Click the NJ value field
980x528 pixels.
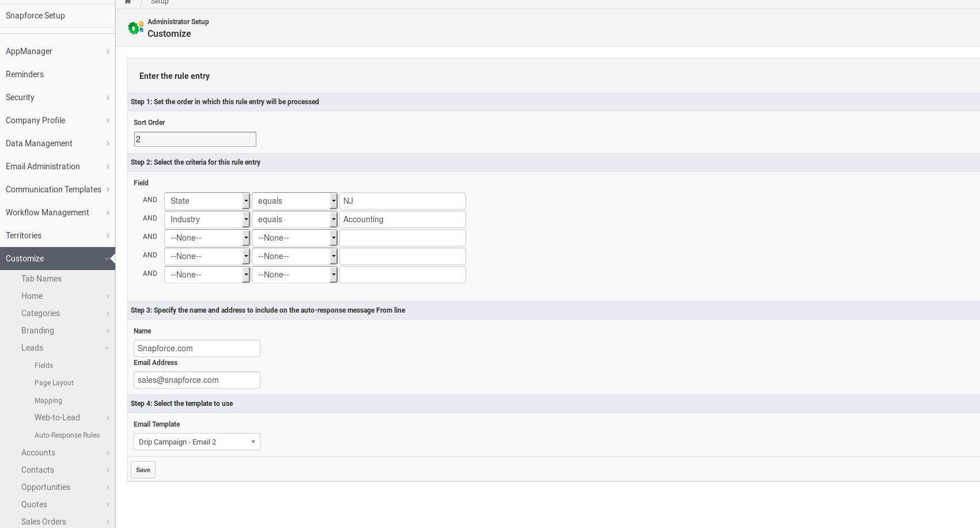pos(403,201)
